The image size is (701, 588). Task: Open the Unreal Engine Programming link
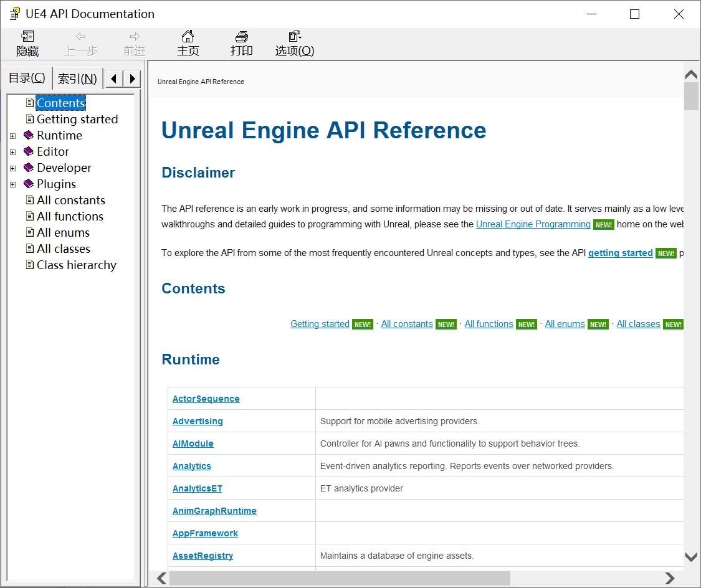[x=533, y=224]
